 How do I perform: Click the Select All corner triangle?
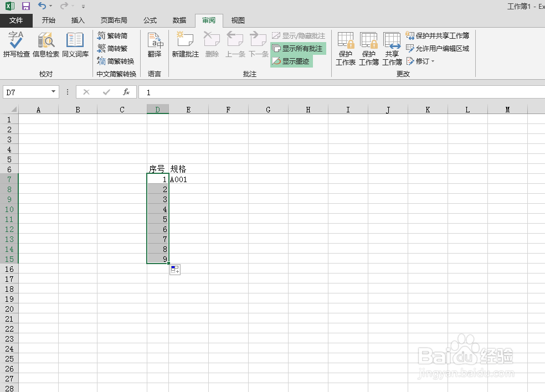coord(13,110)
